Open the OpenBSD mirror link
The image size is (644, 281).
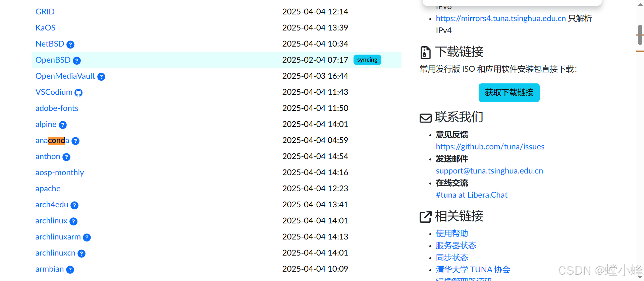click(x=53, y=60)
